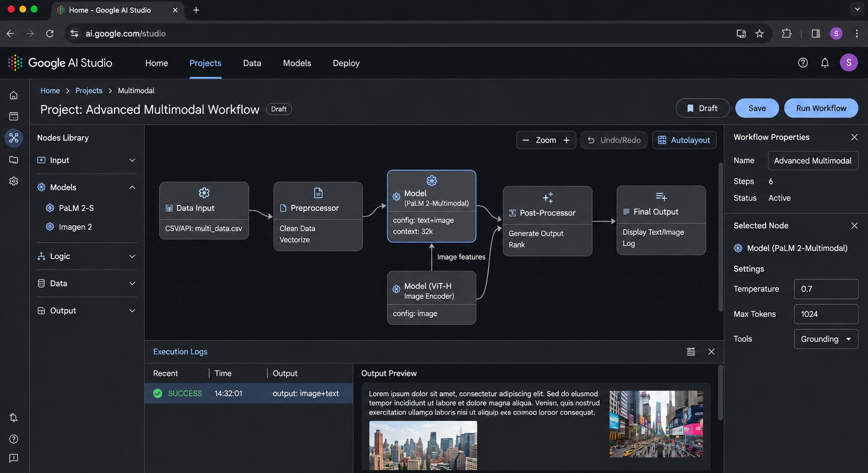Close the Execution Logs panel
Screen dimensions: 868x473
tap(711, 352)
